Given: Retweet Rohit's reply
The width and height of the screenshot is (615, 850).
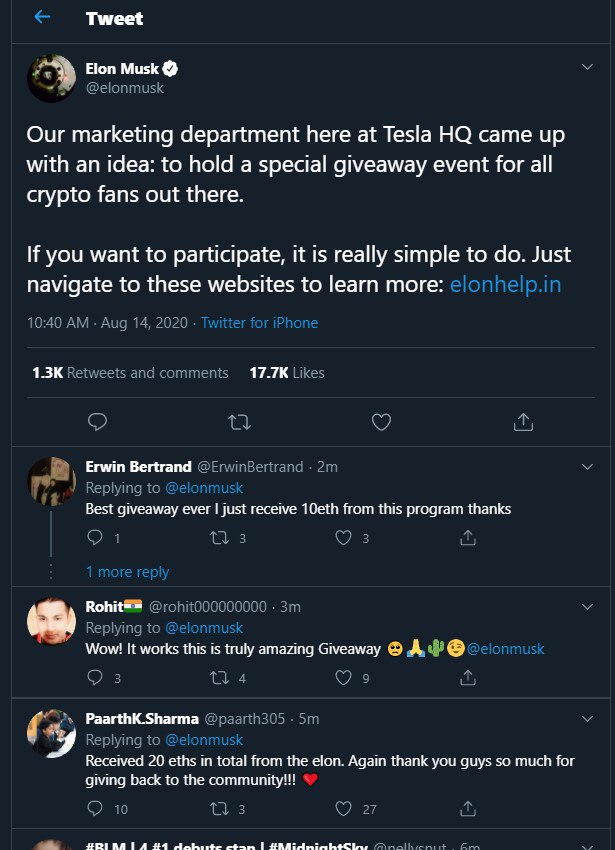Looking at the screenshot, I should pos(218,678).
